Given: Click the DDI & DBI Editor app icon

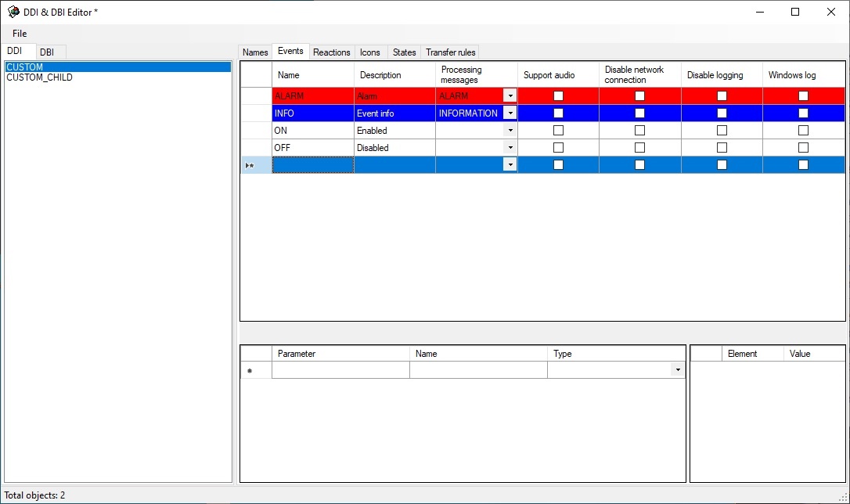Looking at the screenshot, I should (x=13, y=12).
